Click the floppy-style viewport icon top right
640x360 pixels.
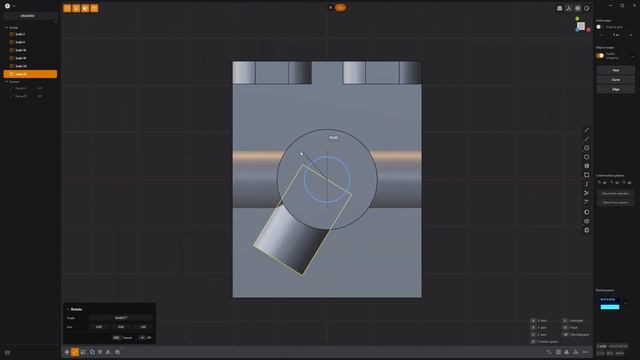[x=560, y=8]
